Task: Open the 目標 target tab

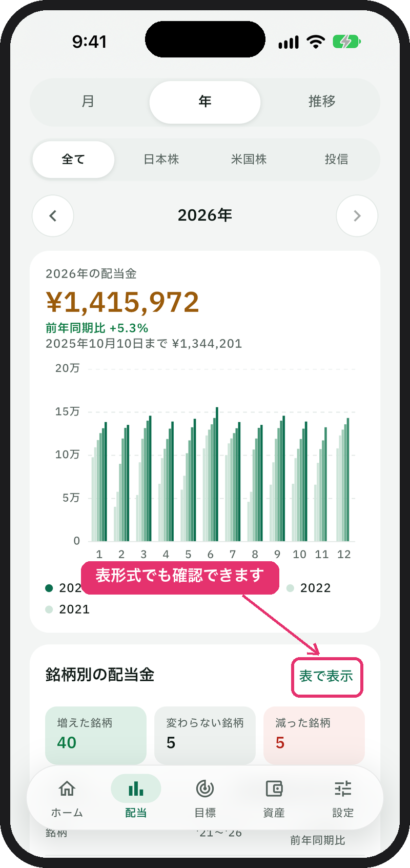Action: point(205,799)
